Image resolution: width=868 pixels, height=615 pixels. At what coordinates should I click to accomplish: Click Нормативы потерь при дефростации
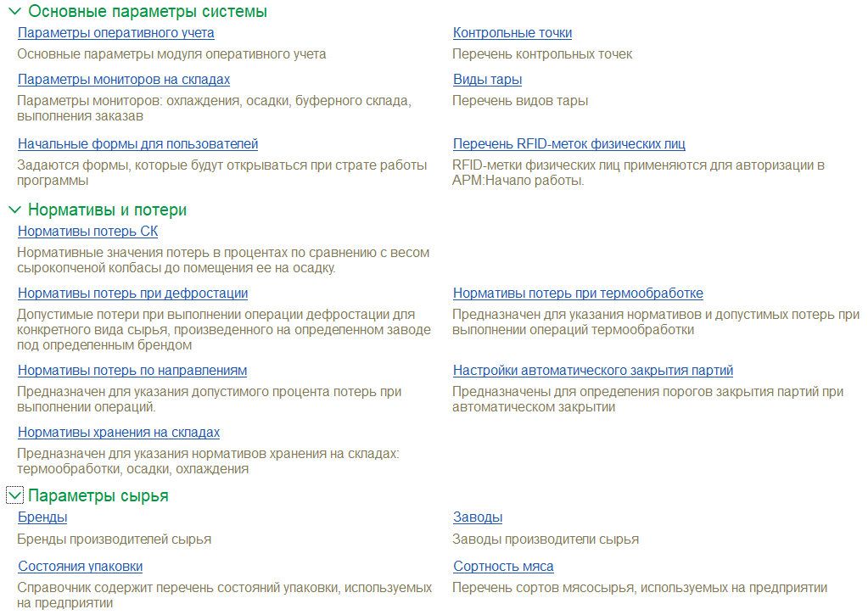(132, 294)
